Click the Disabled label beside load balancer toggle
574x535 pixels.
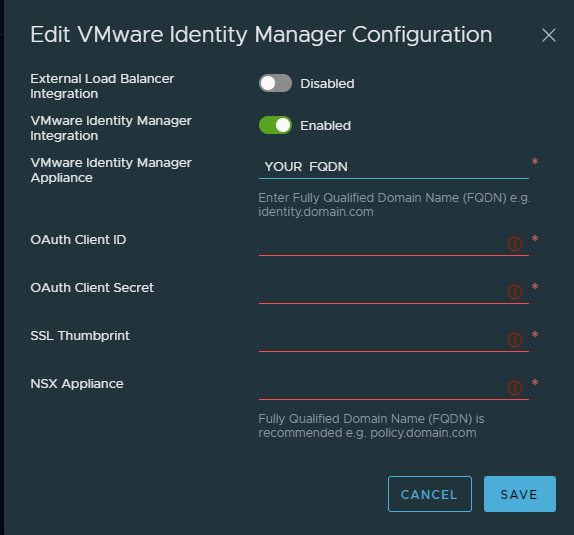pos(327,84)
